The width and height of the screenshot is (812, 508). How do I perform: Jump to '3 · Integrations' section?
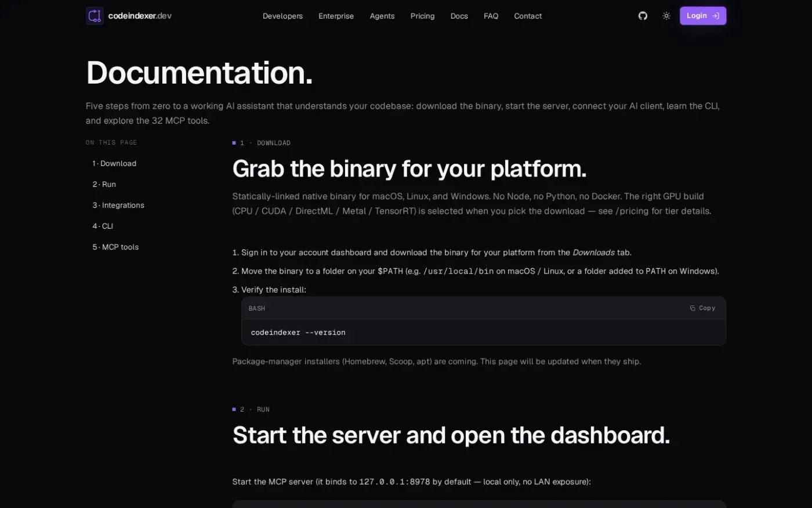coord(118,206)
